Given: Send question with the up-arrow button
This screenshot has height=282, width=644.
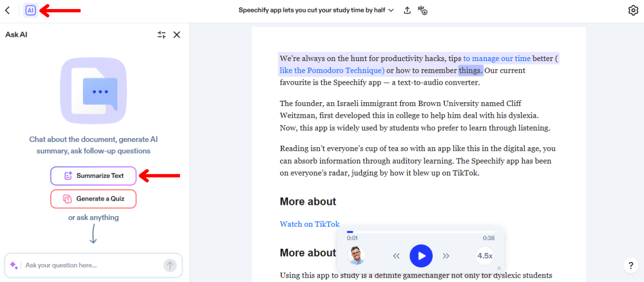Looking at the screenshot, I should [170, 265].
